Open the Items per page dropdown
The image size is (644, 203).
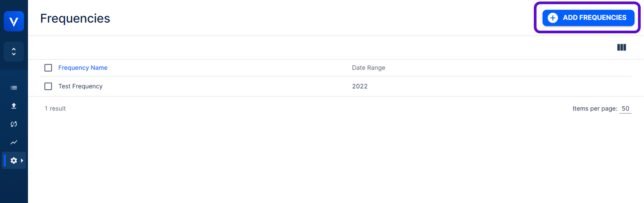click(x=625, y=109)
